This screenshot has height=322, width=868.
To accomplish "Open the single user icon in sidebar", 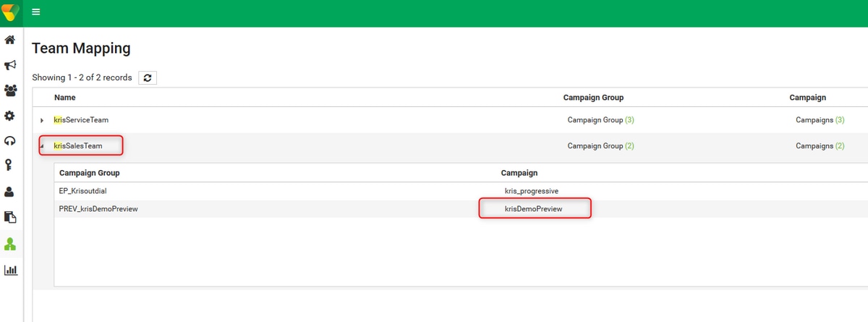I will pyautogui.click(x=10, y=192).
